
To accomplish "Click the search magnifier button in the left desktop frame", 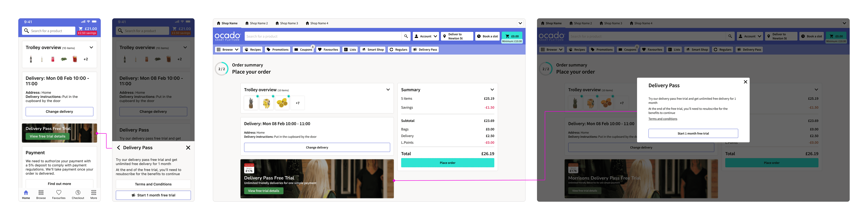I will (406, 36).
